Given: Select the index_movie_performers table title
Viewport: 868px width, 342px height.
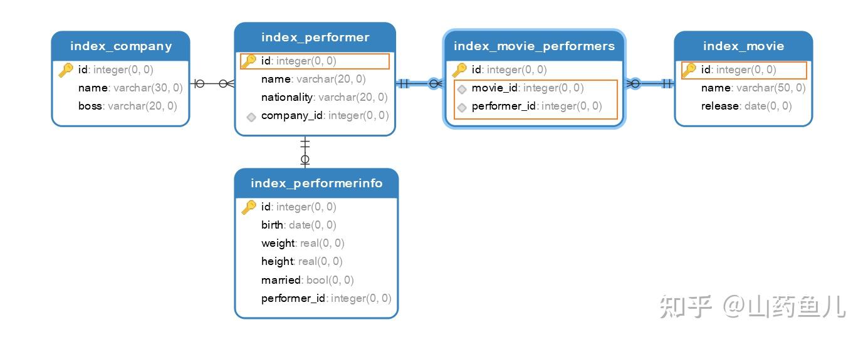Looking at the screenshot, I should tap(534, 46).
